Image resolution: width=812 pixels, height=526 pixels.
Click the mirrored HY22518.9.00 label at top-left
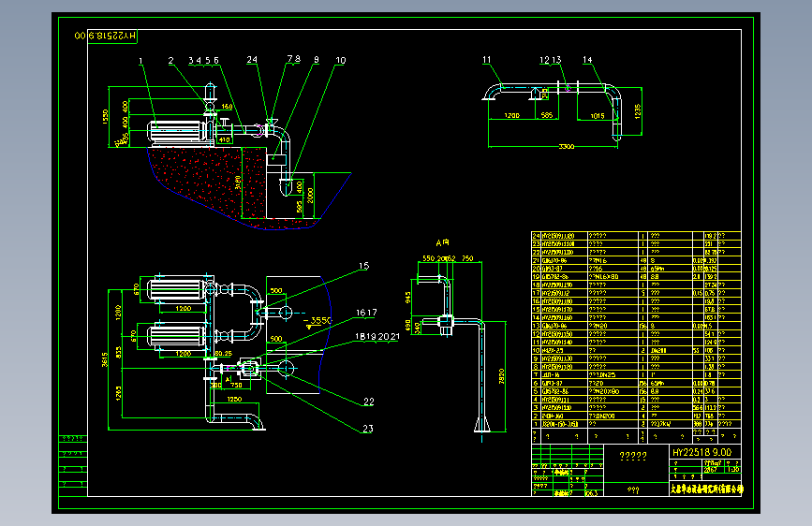point(105,36)
